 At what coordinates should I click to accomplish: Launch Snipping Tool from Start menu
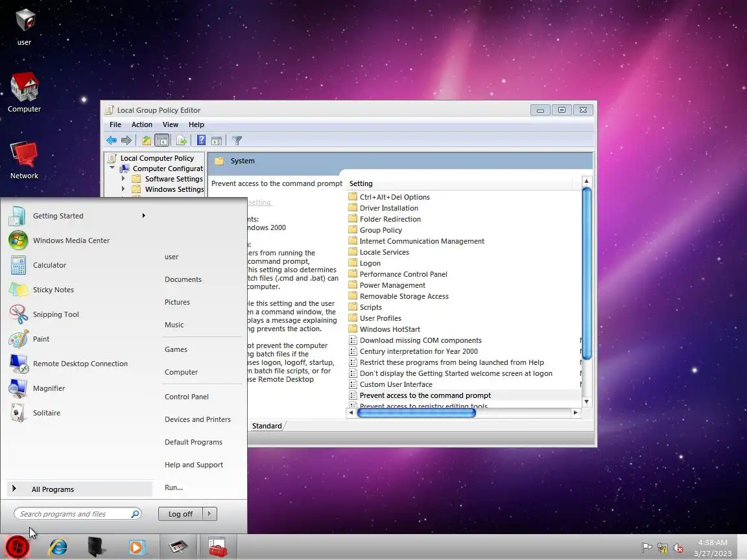pos(56,314)
